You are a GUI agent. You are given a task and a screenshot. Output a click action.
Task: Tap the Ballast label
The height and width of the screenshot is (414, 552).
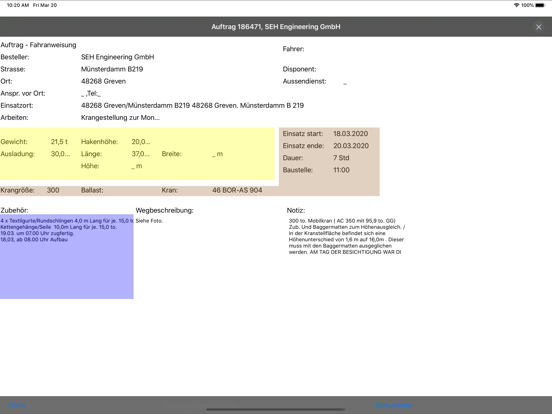click(92, 190)
